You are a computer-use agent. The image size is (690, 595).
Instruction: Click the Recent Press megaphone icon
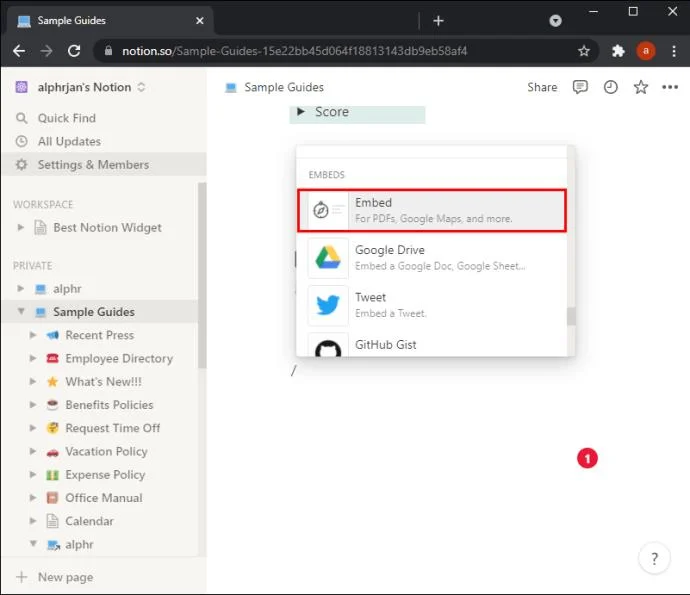tap(52, 335)
